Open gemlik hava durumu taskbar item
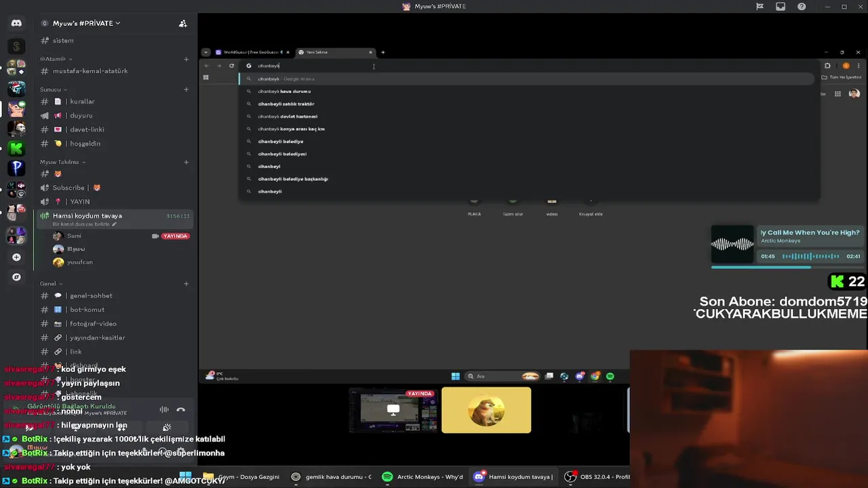868x488 pixels. point(331,477)
